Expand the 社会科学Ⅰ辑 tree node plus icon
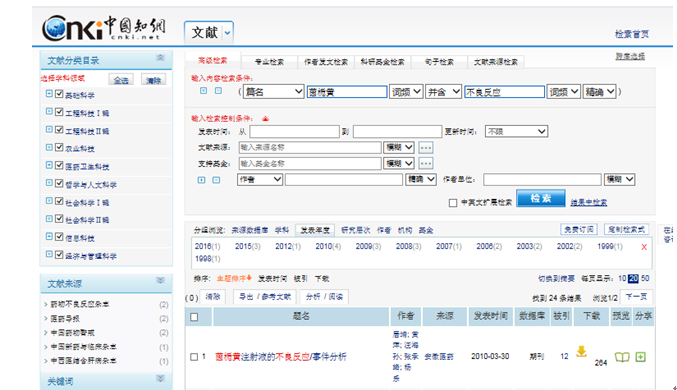Image resolution: width=677 pixels, height=390 pixels. (49, 201)
